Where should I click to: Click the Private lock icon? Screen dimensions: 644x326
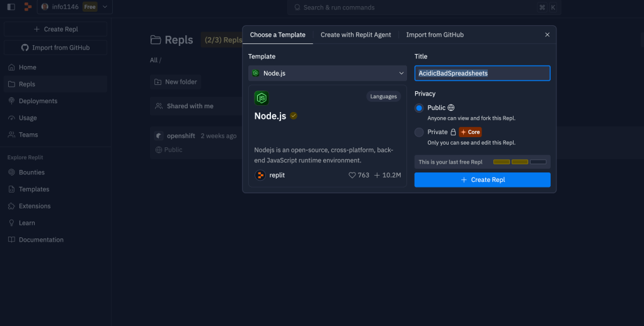pos(453,132)
